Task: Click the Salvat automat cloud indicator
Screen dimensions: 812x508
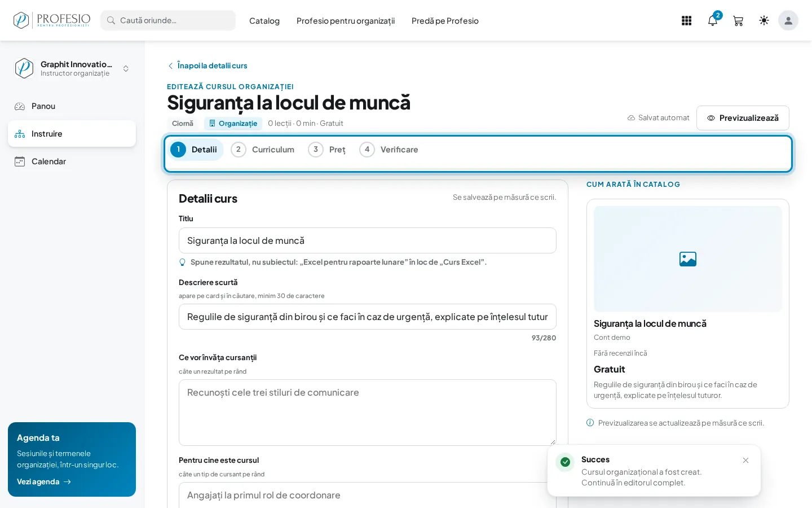Action: (658, 118)
